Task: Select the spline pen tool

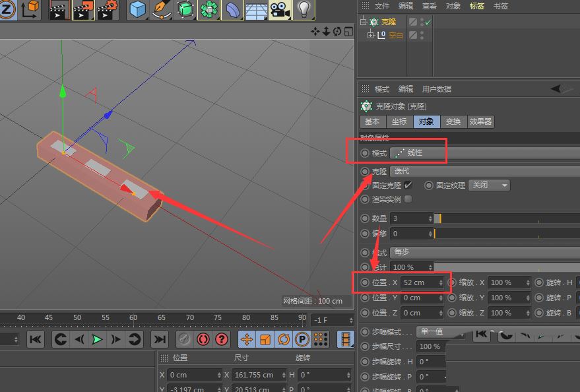Action: click(161, 9)
